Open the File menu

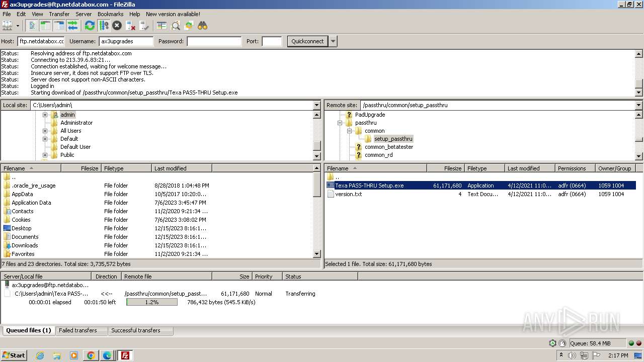coord(7,14)
